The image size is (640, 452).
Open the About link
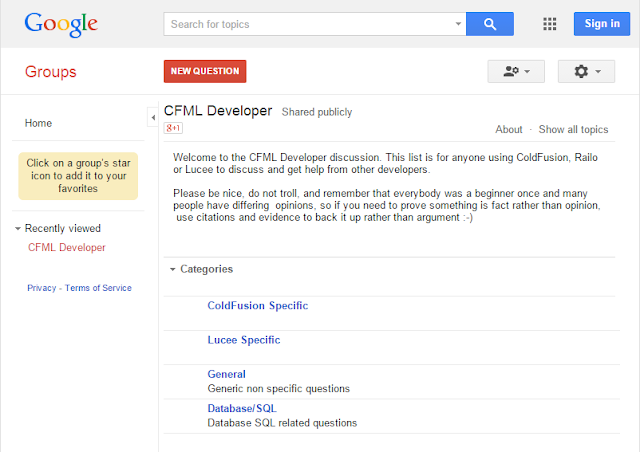[509, 129]
